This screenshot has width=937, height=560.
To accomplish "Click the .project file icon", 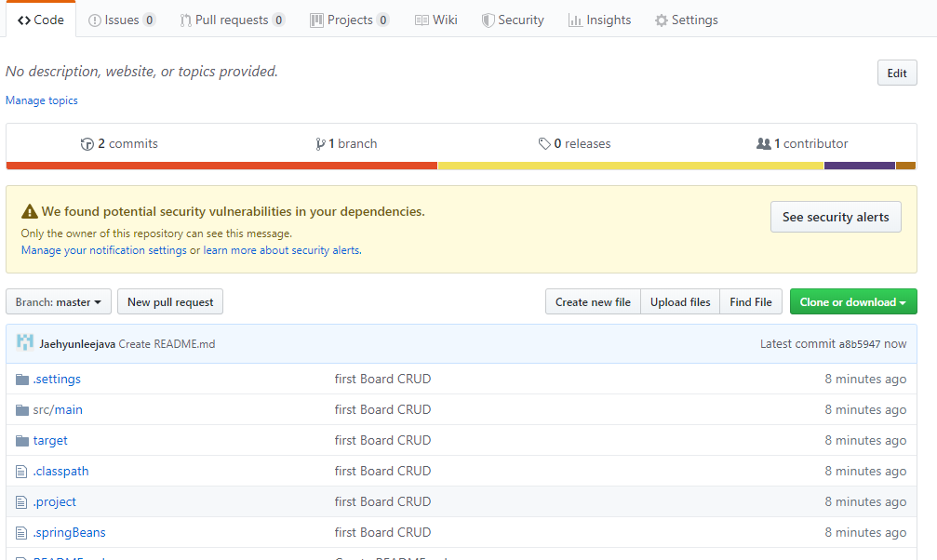I will point(21,502).
